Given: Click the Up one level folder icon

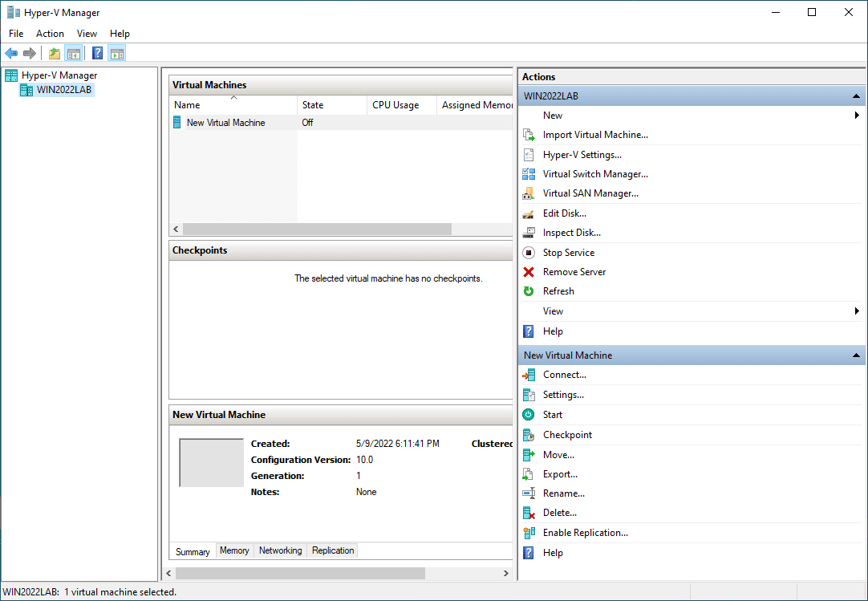Looking at the screenshot, I should click(55, 53).
